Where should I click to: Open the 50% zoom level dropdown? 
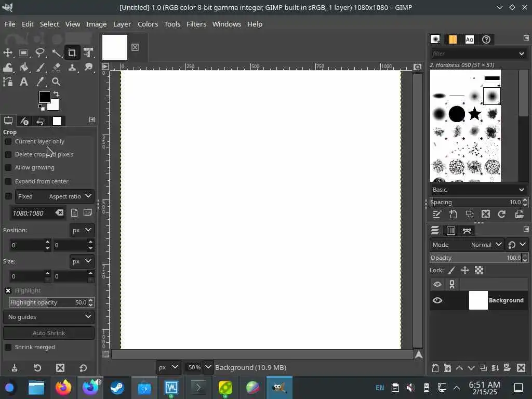pyautogui.click(x=208, y=367)
